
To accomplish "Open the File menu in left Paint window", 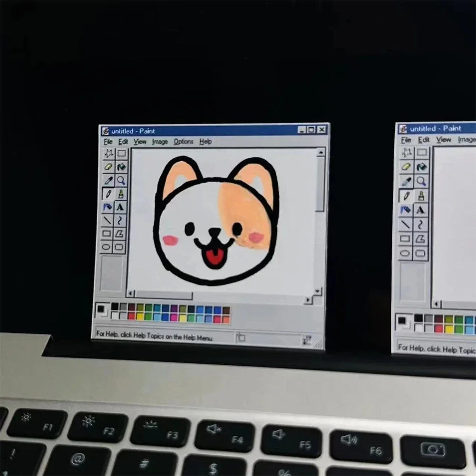I will point(108,141).
